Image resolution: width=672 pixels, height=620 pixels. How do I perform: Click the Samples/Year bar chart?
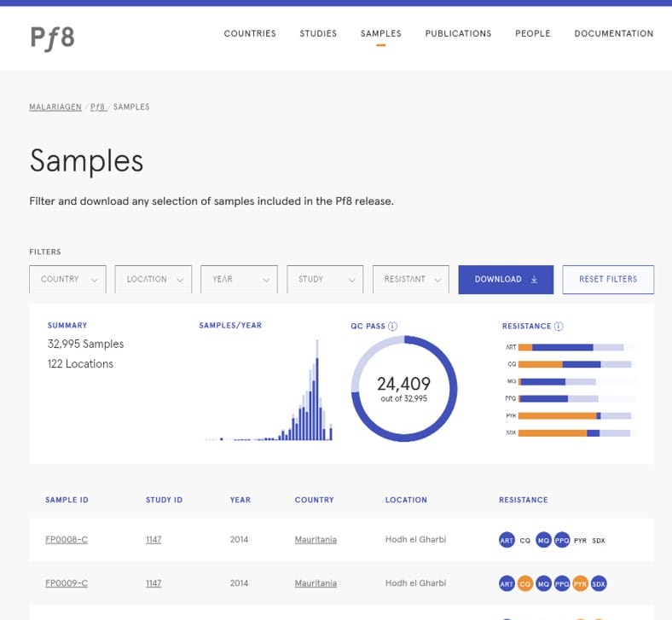pyautogui.click(x=266, y=390)
